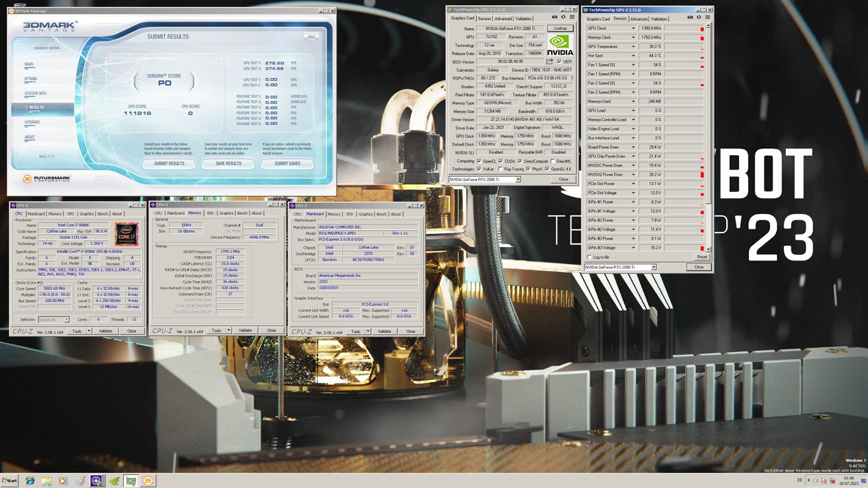
Task: Click Validate button in CPU-Z Mainboard window
Action: [x=385, y=331]
